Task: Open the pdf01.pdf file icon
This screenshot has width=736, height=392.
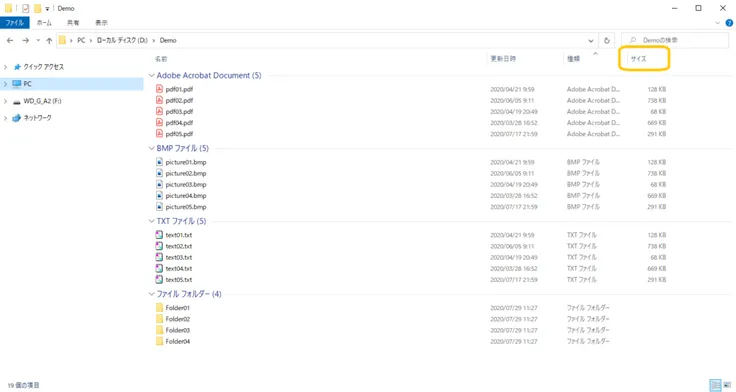Action: click(159, 89)
